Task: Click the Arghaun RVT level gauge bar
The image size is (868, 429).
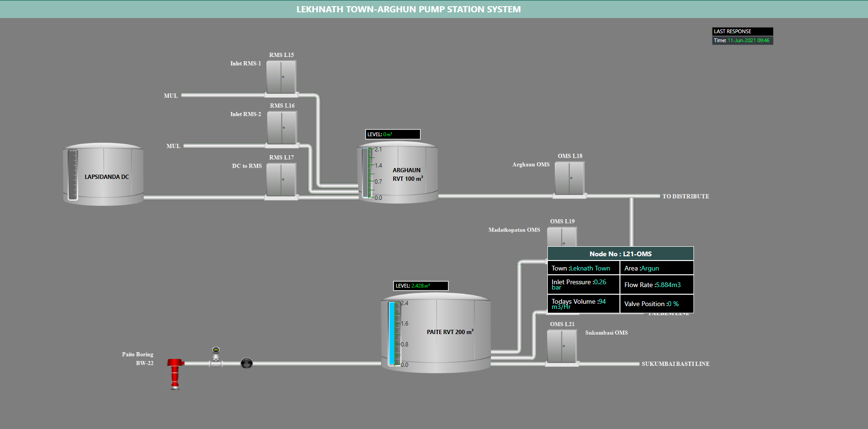Action: point(367,173)
